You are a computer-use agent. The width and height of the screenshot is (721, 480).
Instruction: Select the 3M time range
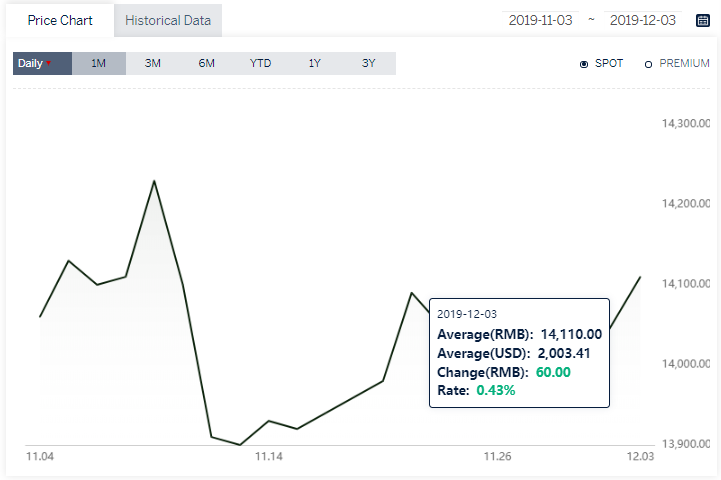click(x=153, y=63)
